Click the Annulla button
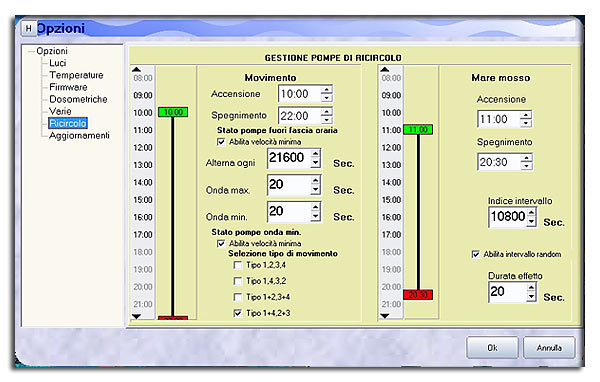This screenshot has height=382, width=600. pyautogui.click(x=549, y=348)
